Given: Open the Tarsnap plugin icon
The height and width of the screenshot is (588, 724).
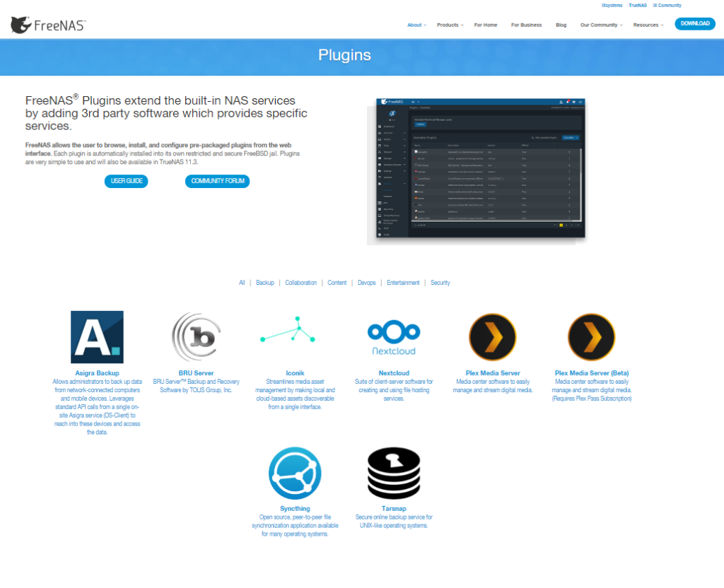Looking at the screenshot, I should coord(394,473).
